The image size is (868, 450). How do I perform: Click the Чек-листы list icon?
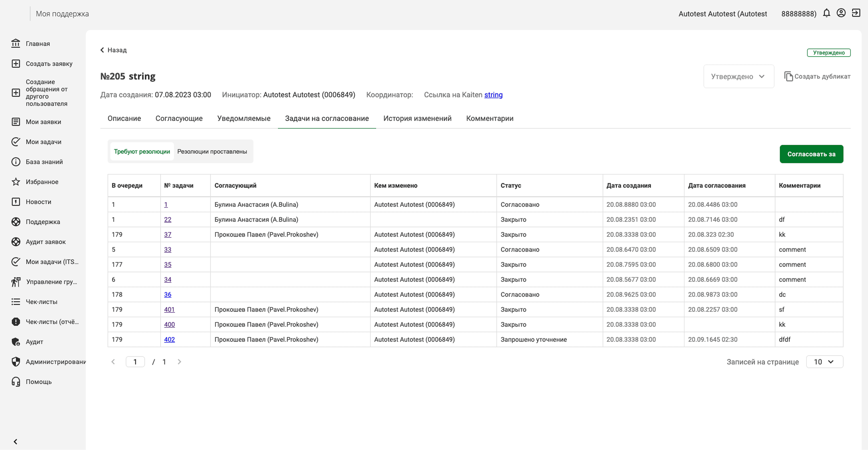(16, 302)
